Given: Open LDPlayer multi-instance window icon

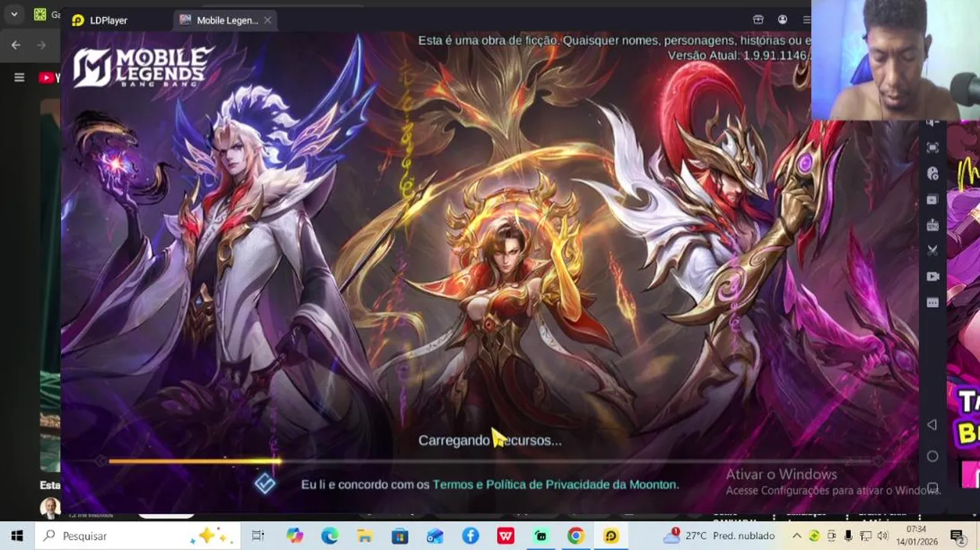Looking at the screenshot, I should coord(933,199).
